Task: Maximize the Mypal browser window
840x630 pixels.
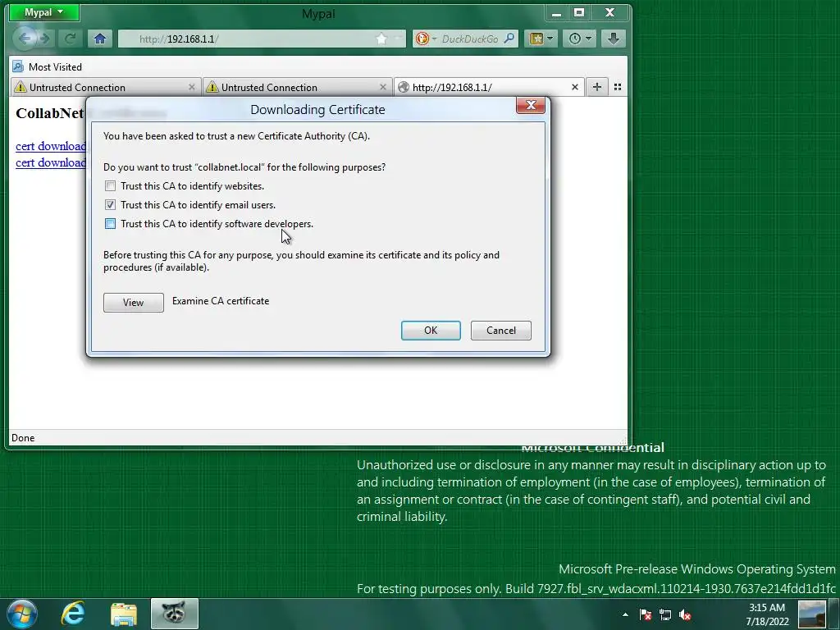Action: [579, 13]
